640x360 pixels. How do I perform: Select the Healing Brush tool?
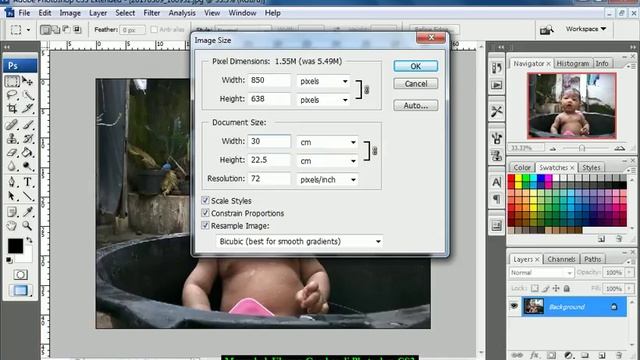click(12, 124)
